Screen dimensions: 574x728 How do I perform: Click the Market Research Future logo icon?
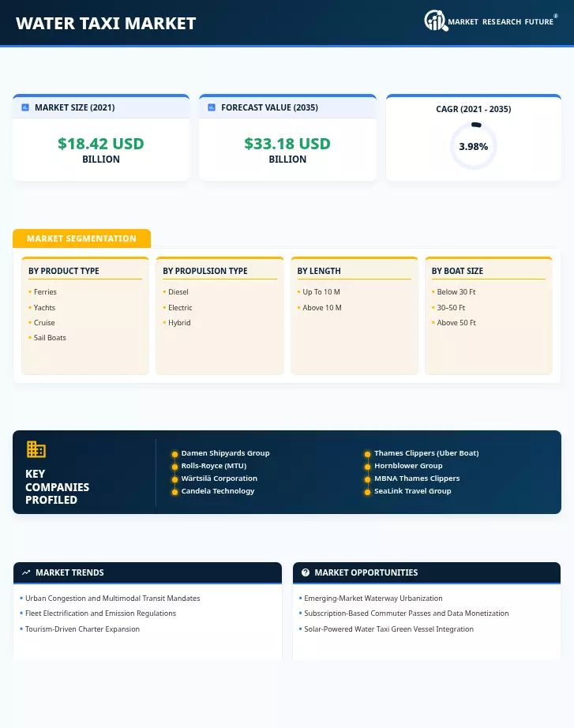click(436, 21)
